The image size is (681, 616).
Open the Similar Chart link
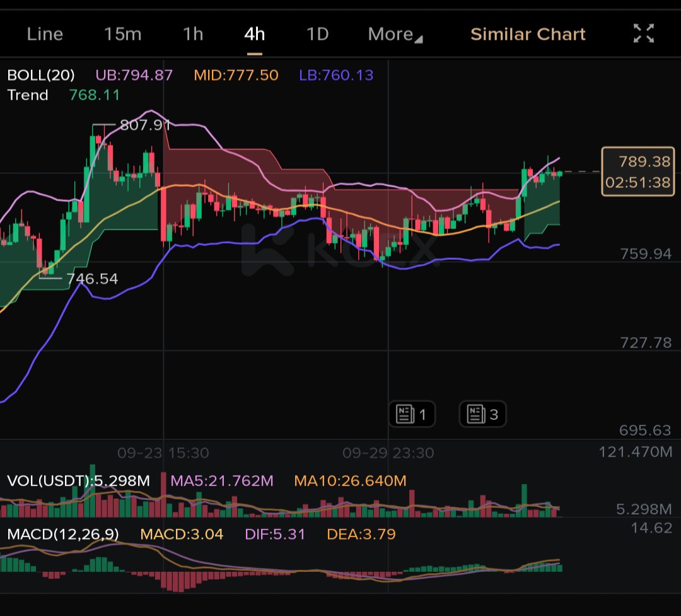tap(528, 34)
